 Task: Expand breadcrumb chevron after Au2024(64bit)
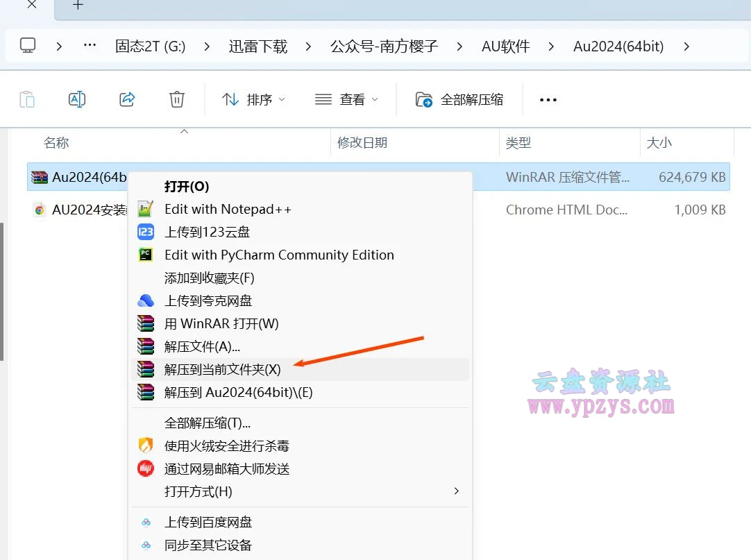click(686, 46)
